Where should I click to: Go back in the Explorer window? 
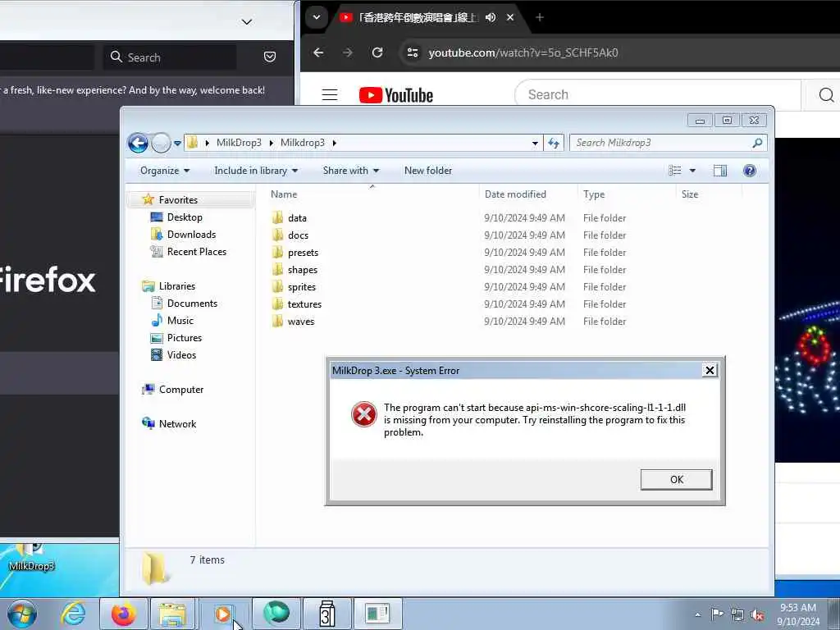pos(138,143)
